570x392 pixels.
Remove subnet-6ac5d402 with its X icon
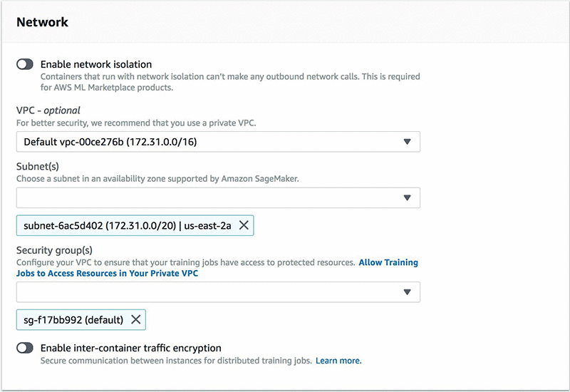pos(243,225)
